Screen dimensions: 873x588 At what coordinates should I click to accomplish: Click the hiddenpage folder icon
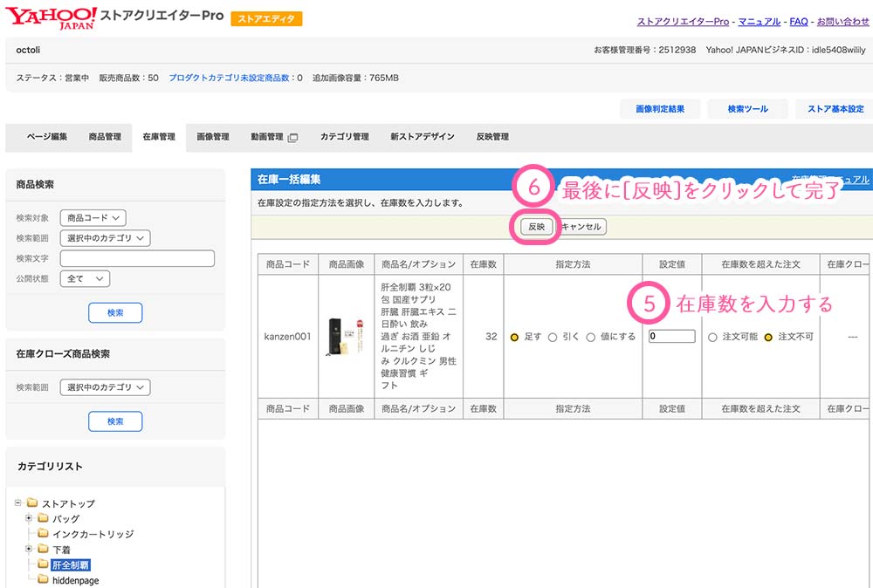click(43, 580)
